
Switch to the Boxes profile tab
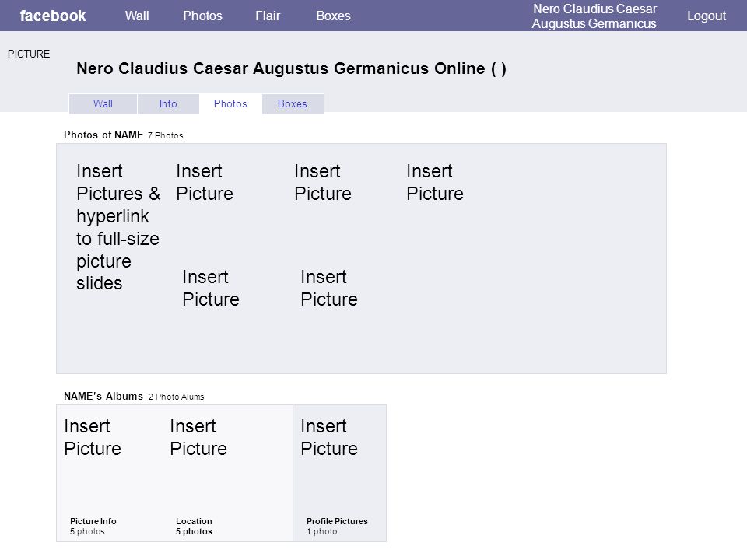[x=293, y=103]
